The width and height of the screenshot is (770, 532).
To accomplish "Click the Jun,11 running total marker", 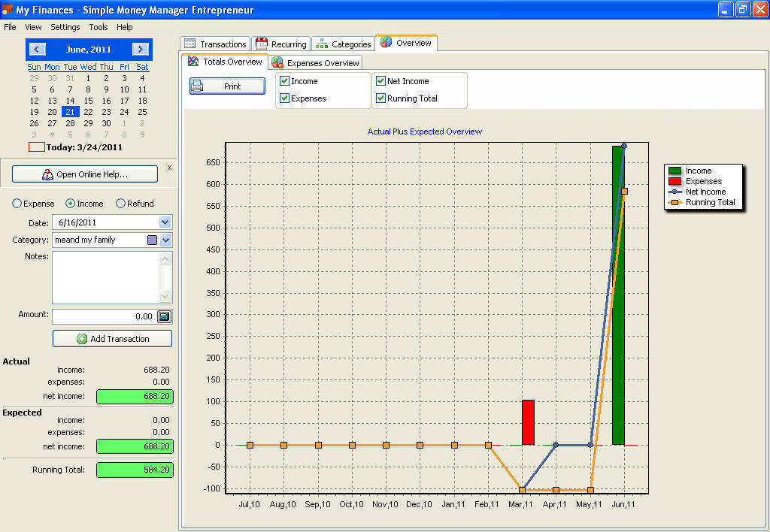I will [x=624, y=192].
